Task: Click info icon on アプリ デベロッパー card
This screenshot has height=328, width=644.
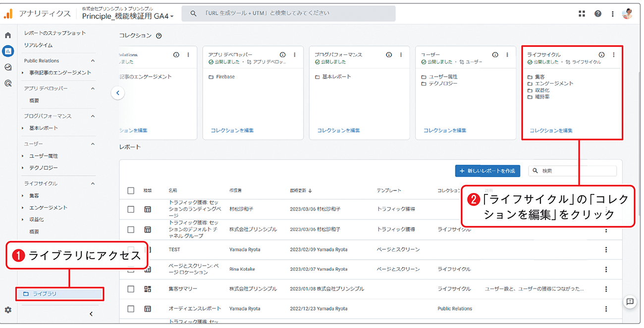Action: 282,55
